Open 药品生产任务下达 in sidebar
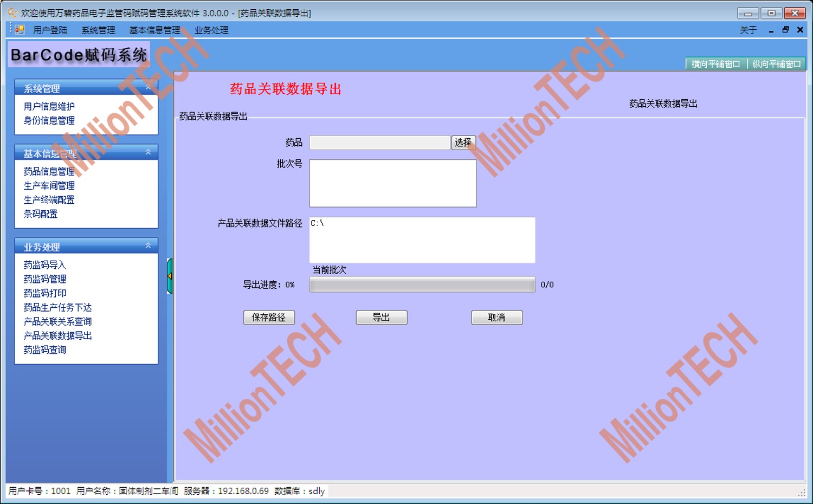 [58, 307]
